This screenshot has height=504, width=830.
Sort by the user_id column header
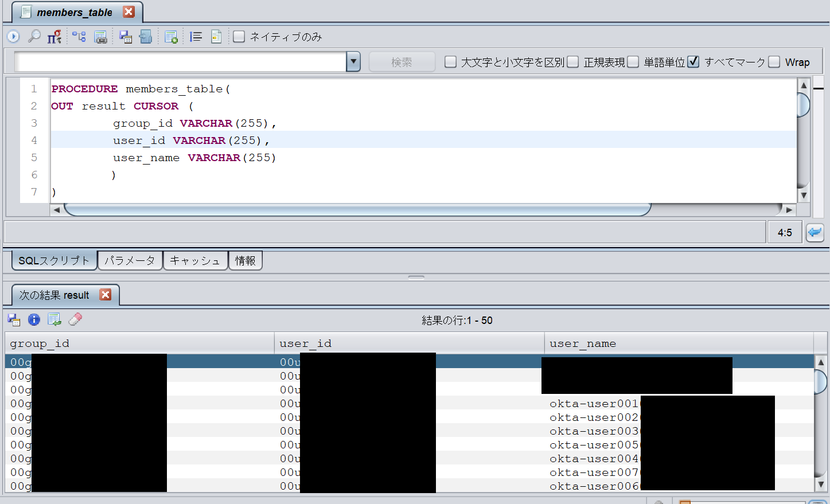point(409,343)
